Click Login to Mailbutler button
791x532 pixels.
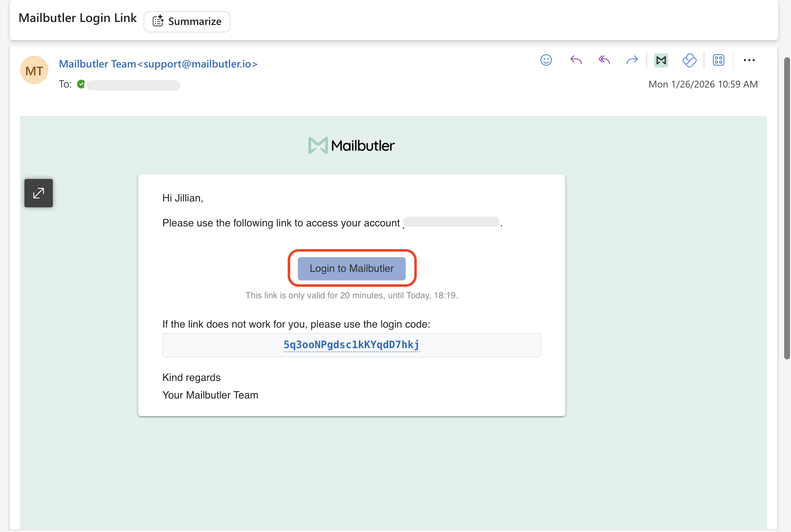point(352,268)
